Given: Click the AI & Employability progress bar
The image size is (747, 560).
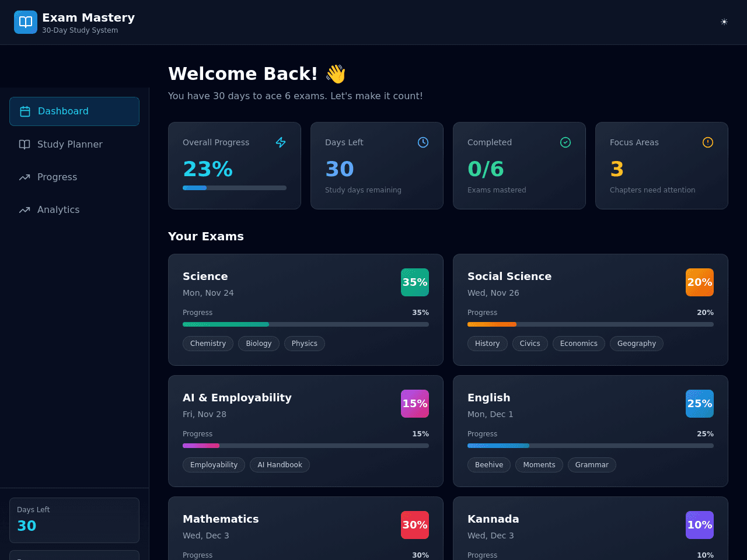Looking at the screenshot, I should pyautogui.click(x=306, y=446).
